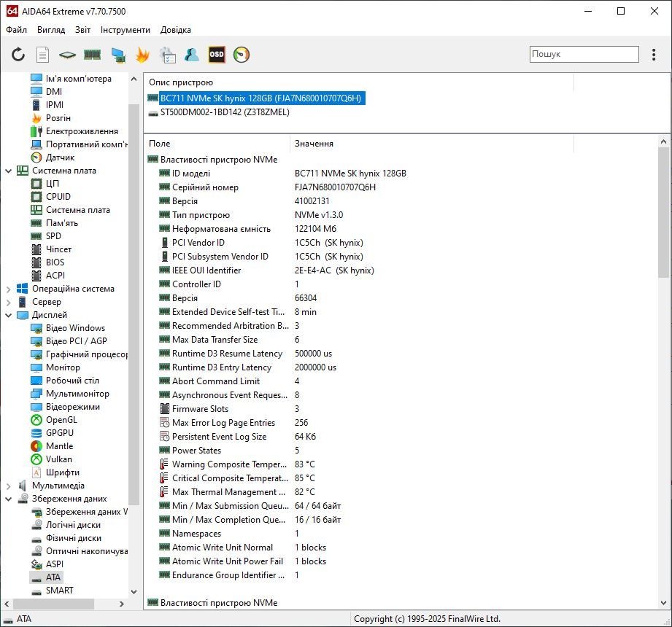Collapse the Системна плата tree node
Screen dimensions: 672x627
8,171
